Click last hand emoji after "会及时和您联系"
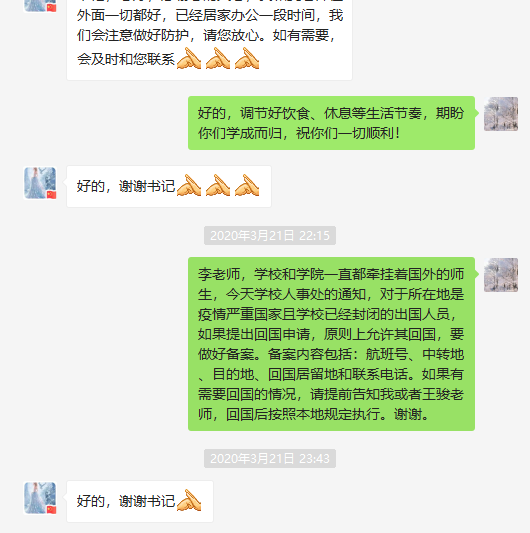 pyautogui.click(x=247, y=58)
